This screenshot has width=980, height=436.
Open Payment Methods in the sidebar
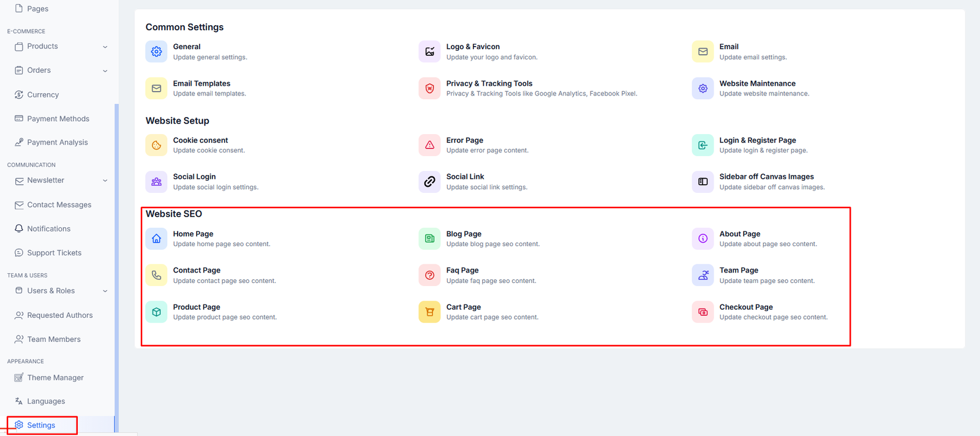coord(58,119)
